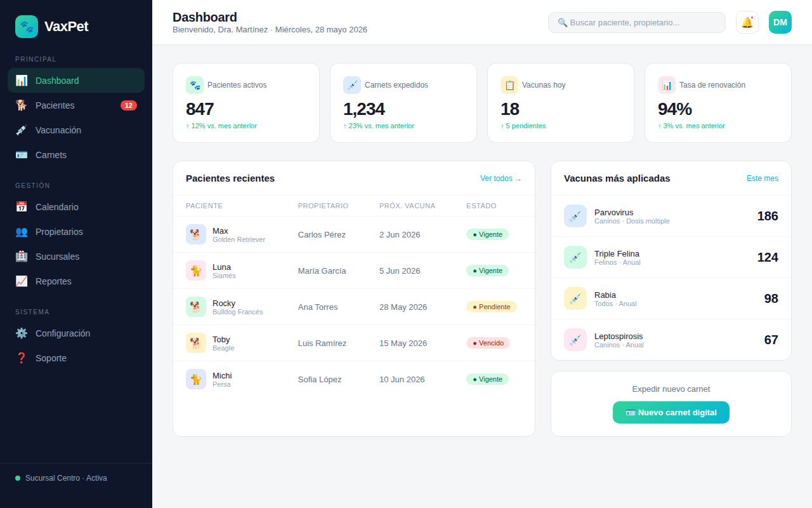
Task: Click the date '2 Jun 2026'
Action: point(400,234)
